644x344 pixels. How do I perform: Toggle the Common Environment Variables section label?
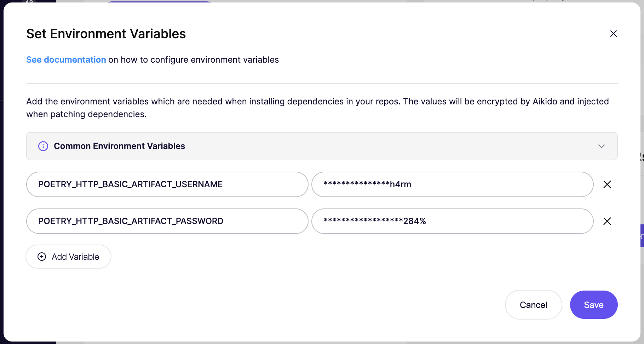[x=119, y=146]
